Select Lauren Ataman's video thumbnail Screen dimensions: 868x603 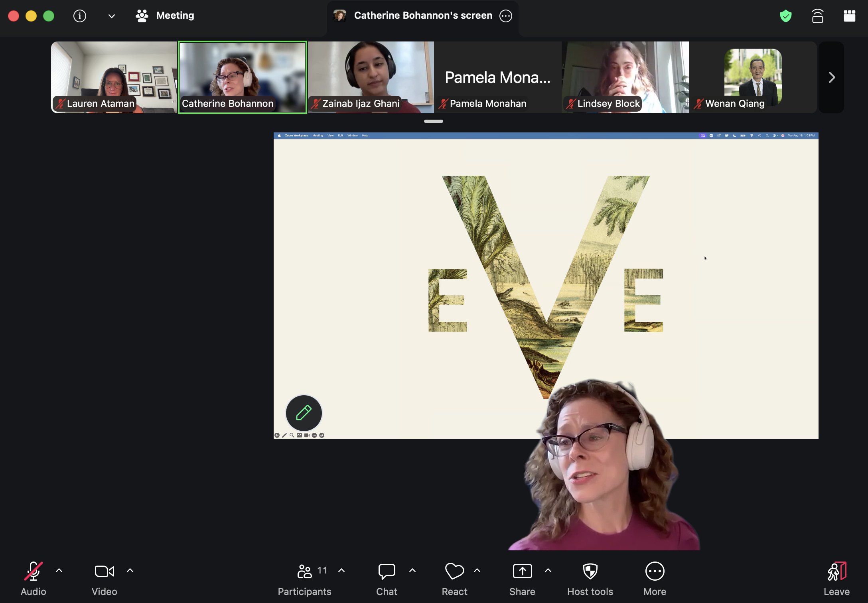click(x=114, y=77)
